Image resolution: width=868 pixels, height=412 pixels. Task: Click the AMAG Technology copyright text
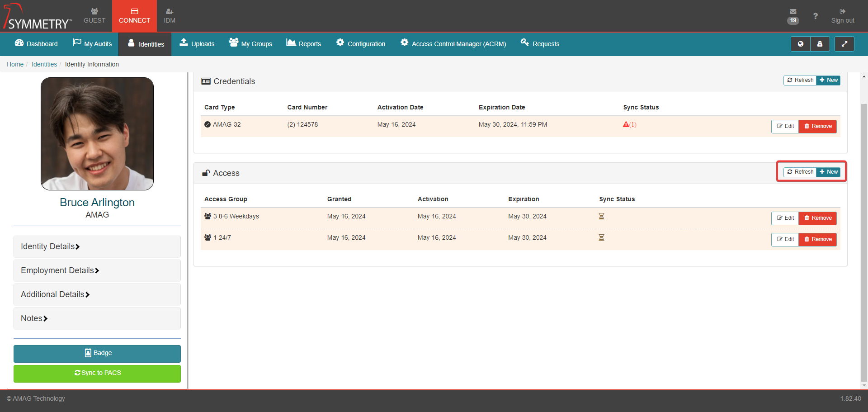[x=36, y=398]
